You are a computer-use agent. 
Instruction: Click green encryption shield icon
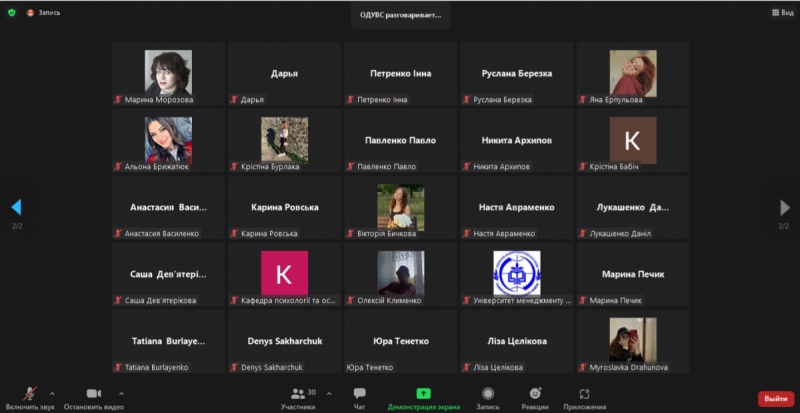coord(12,12)
